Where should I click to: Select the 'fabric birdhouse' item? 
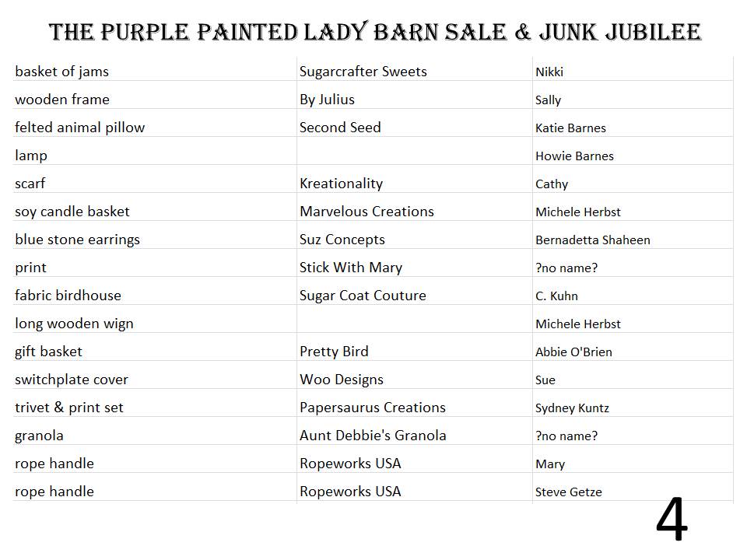pyautogui.click(x=68, y=296)
